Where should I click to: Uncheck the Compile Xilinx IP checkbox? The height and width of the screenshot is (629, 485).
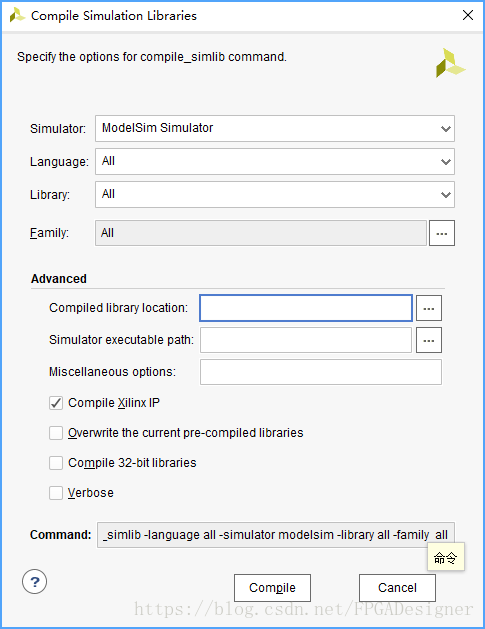pos(56,403)
